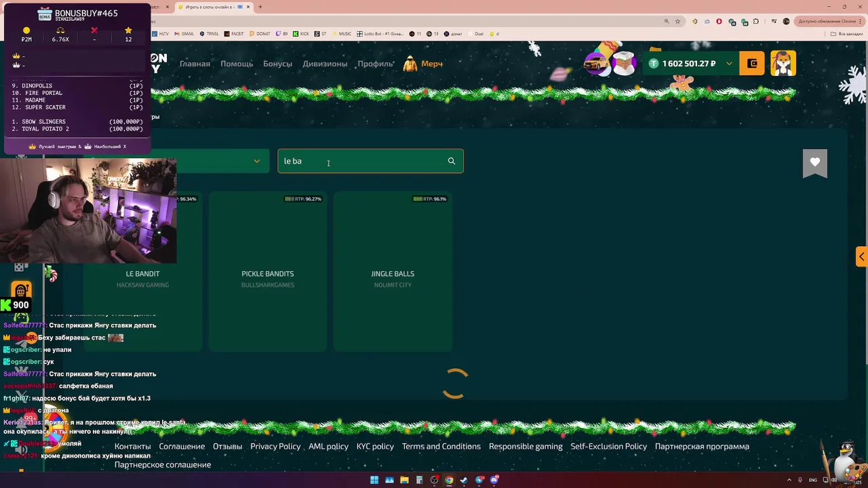
Task: Open Бонусы section
Action: tap(277, 64)
